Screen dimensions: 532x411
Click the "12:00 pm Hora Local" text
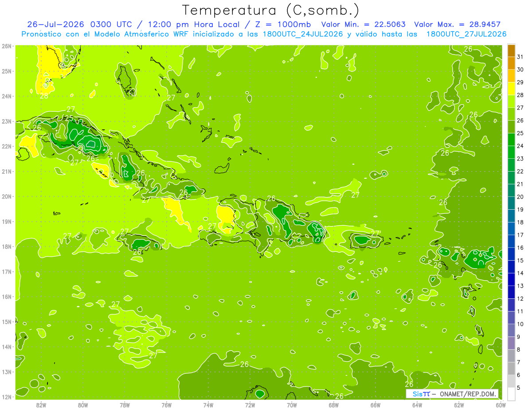(x=193, y=24)
